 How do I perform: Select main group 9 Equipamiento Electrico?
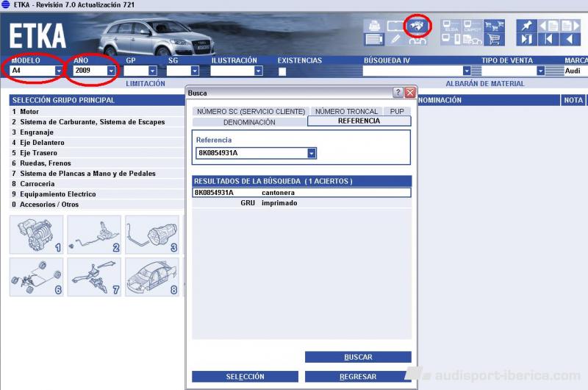pos(97,194)
